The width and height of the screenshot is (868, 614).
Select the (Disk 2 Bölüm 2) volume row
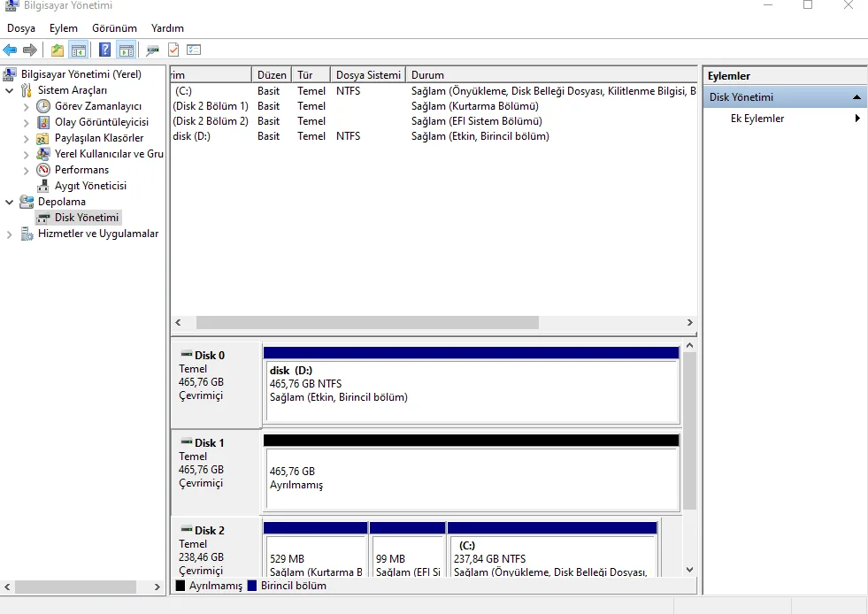click(x=434, y=120)
